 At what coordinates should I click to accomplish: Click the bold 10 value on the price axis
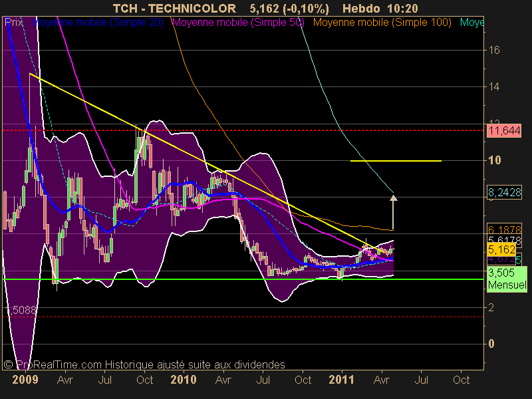coord(494,160)
